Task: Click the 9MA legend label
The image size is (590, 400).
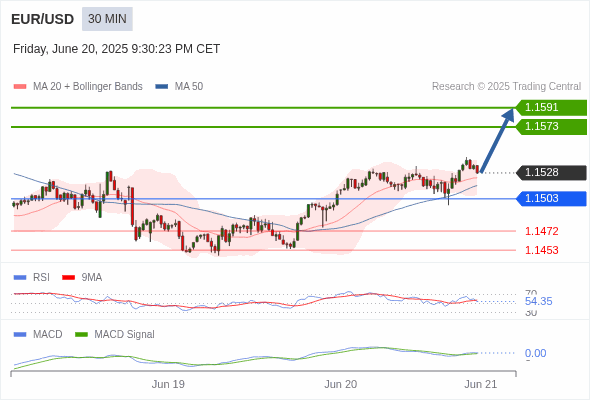Action: [92, 277]
